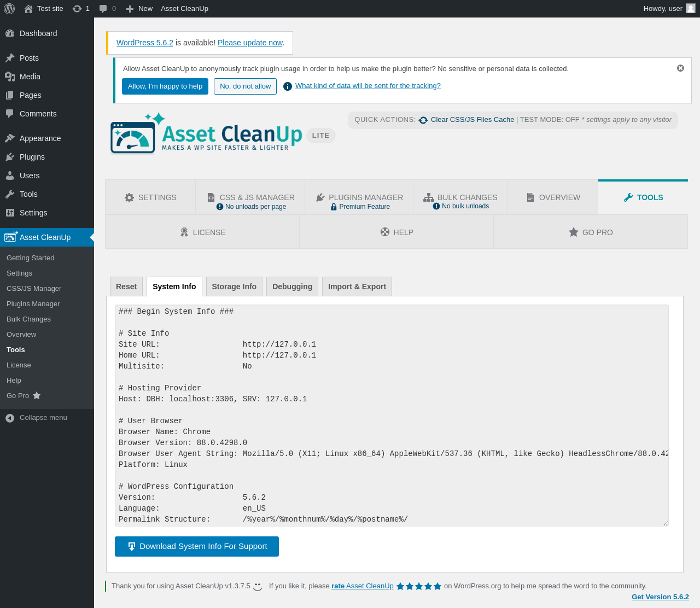Select the TOOLS tab
This screenshot has height=608, width=700.
tap(643, 197)
